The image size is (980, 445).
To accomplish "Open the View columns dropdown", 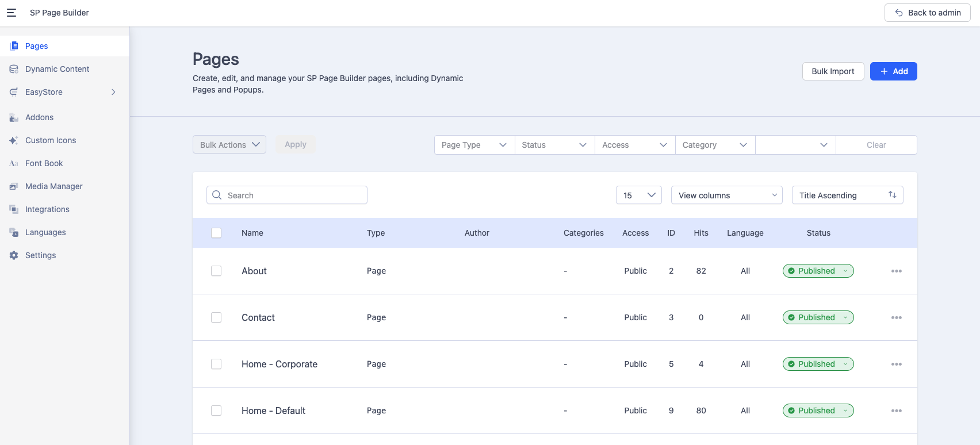I will pos(726,195).
